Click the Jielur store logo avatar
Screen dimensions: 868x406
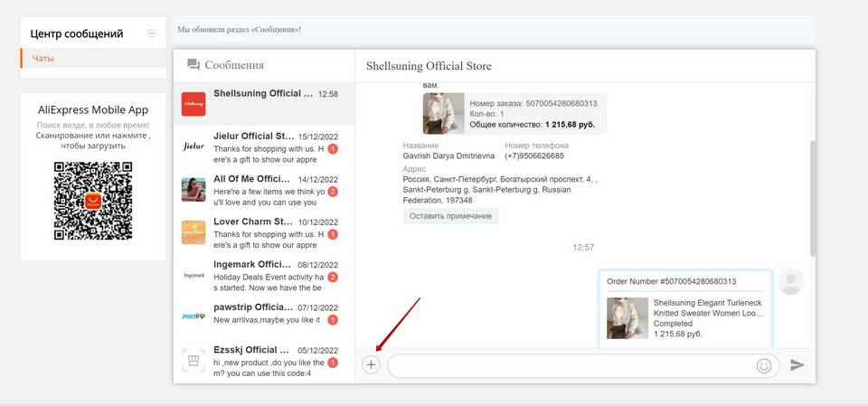coord(193,146)
